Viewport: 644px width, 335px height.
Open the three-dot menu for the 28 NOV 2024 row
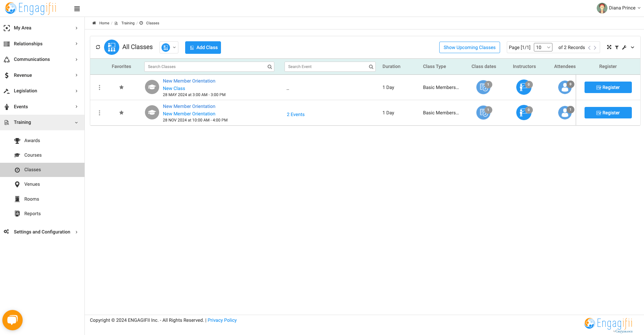click(x=99, y=113)
